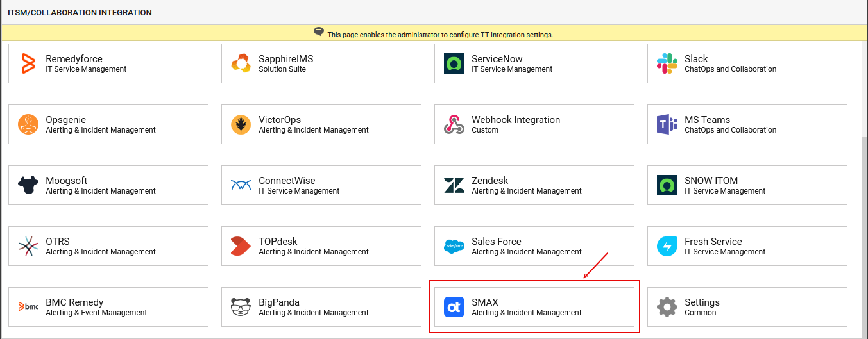
Task: Open ConnectWise IT Service Management tile
Action: (x=321, y=185)
